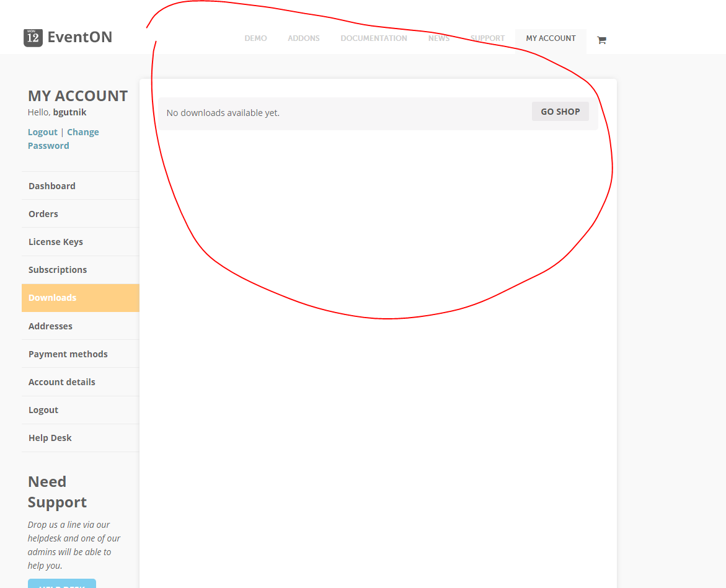The height and width of the screenshot is (588, 726).
Task: Click the Logout link under the username greeting
Action: pos(43,132)
